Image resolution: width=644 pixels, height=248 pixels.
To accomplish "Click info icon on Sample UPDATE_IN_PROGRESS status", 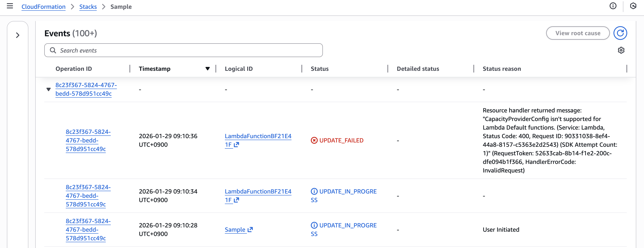I will point(314,225).
